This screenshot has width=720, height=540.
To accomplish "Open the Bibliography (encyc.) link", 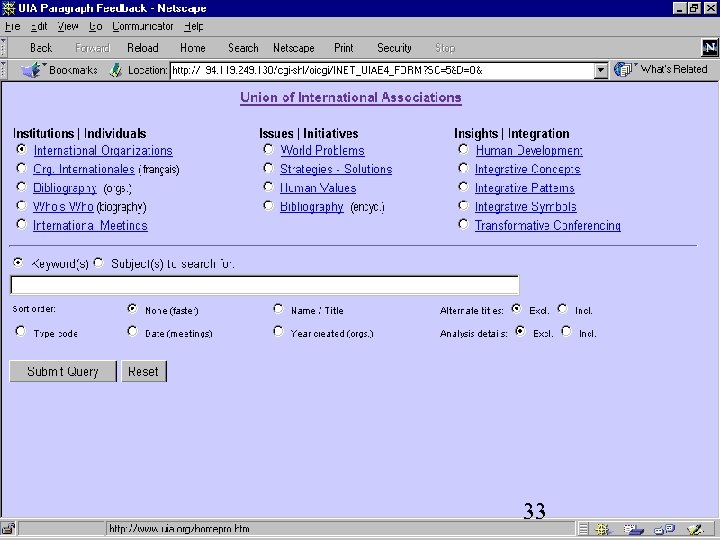I will click(x=312, y=207).
